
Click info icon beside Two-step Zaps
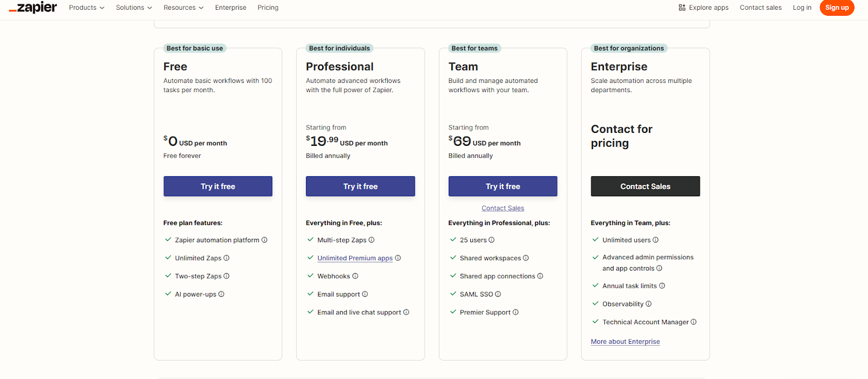(227, 276)
